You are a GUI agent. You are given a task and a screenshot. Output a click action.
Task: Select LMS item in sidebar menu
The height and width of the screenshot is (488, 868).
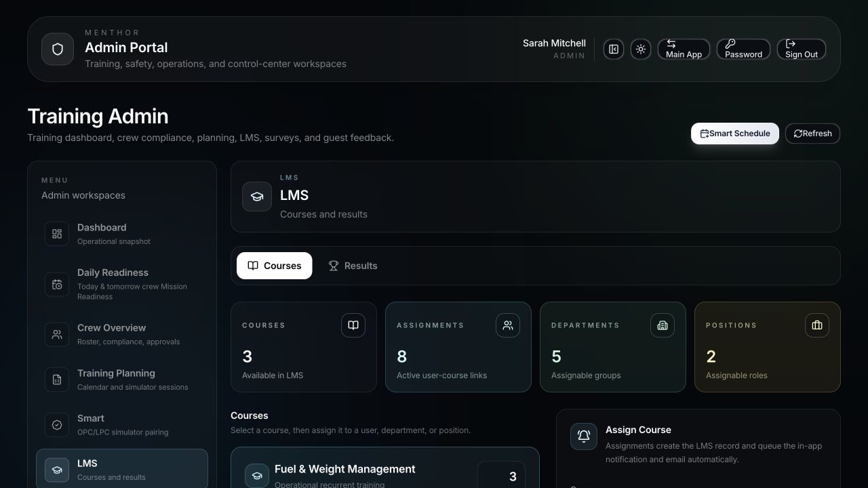[x=122, y=470]
